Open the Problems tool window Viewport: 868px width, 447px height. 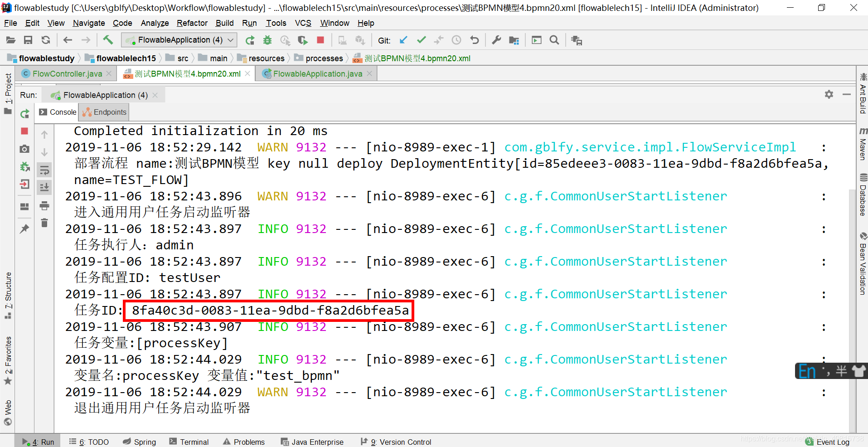(x=244, y=442)
